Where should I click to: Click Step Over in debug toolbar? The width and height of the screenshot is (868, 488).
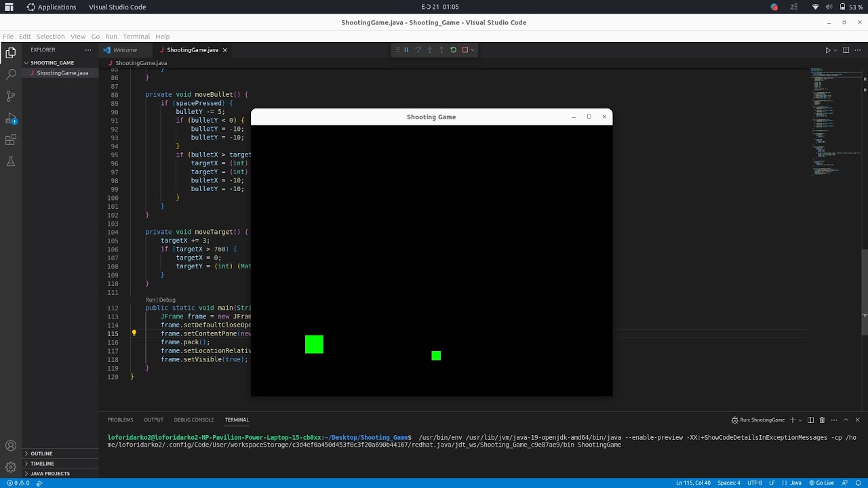click(x=418, y=49)
